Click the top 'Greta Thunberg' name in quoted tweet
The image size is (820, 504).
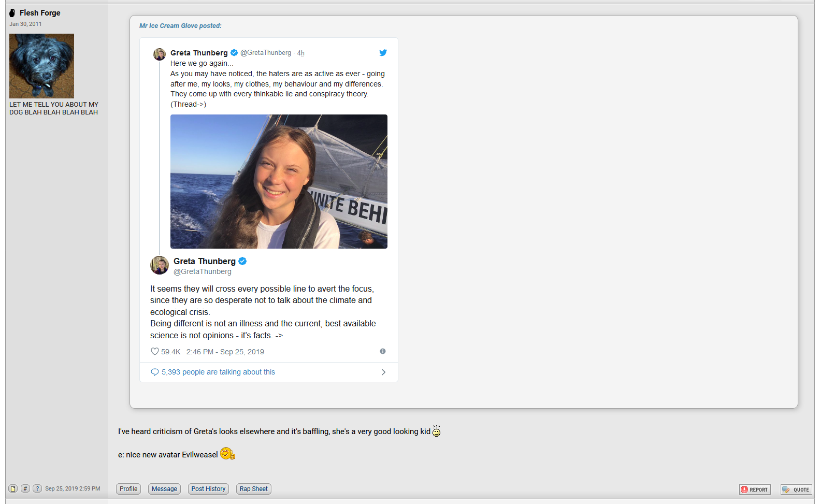[199, 53]
